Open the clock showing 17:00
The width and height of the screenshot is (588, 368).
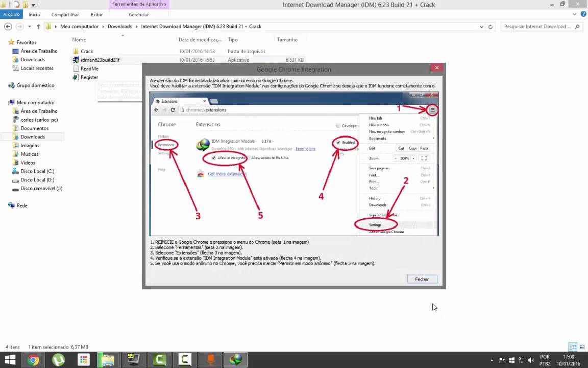(569, 360)
